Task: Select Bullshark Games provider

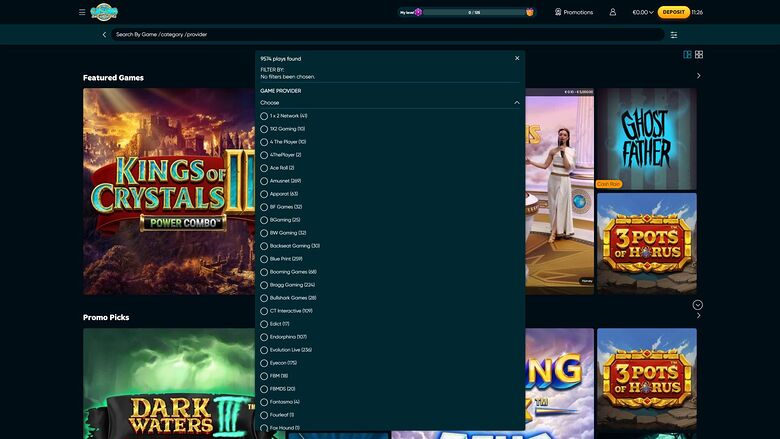Action: (x=289, y=298)
